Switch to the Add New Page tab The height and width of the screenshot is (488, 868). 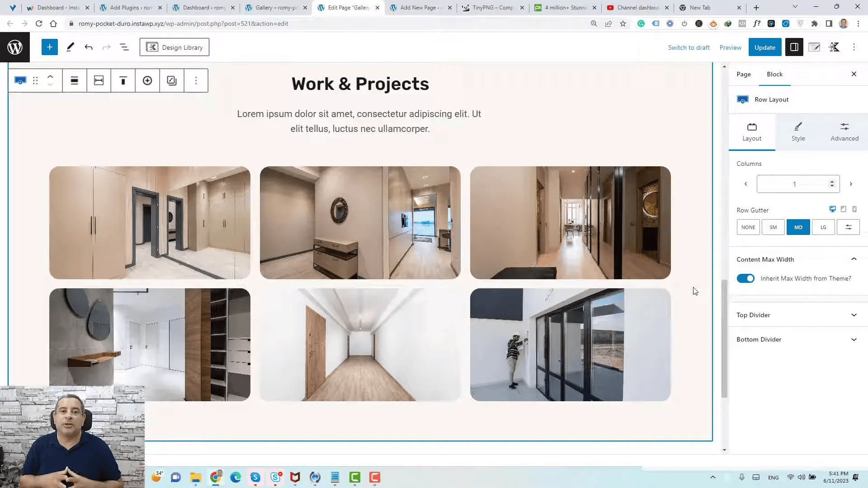point(420,8)
